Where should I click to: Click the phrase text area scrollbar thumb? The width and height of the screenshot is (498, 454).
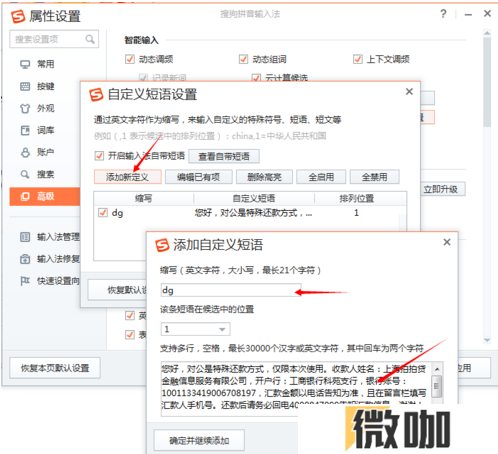pyautogui.click(x=437, y=386)
